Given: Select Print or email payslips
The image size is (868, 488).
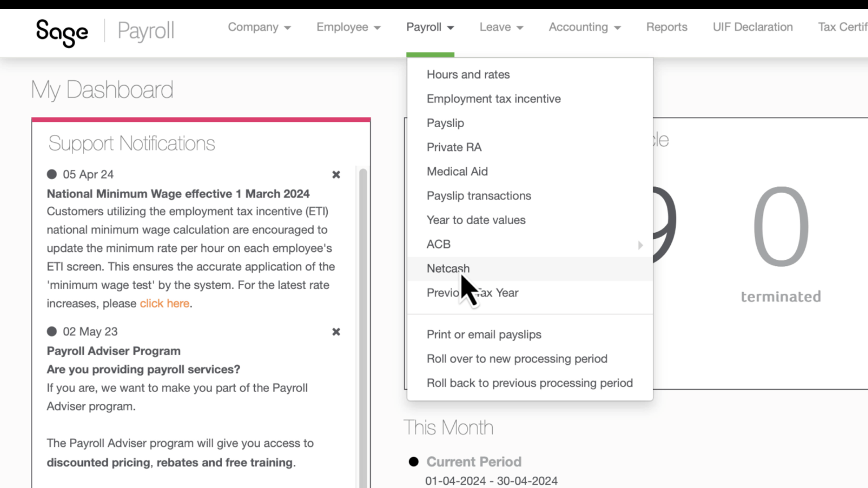Looking at the screenshot, I should tap(484, 334).
